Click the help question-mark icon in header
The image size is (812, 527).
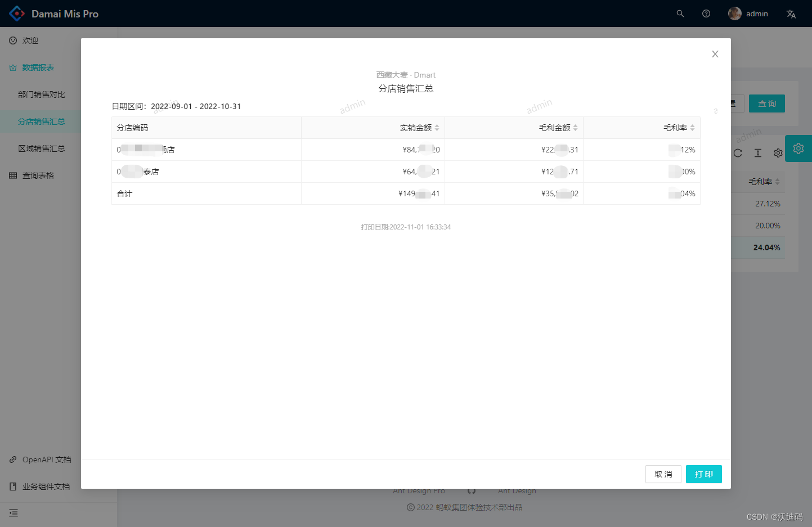[x=706, y=13]
